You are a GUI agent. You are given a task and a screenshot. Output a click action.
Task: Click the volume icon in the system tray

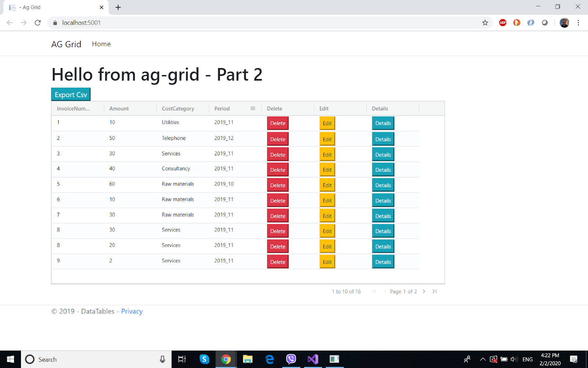[x=514, y=359]
